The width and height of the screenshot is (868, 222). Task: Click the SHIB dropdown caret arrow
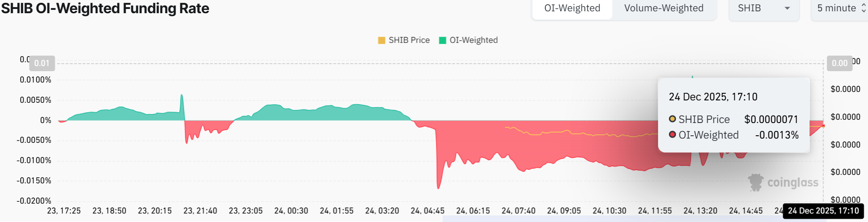point(787,8)
